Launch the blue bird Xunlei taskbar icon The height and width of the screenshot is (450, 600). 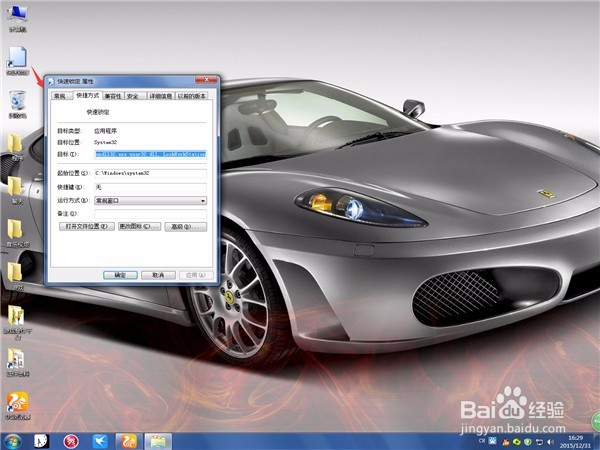[x=100, y=442]
